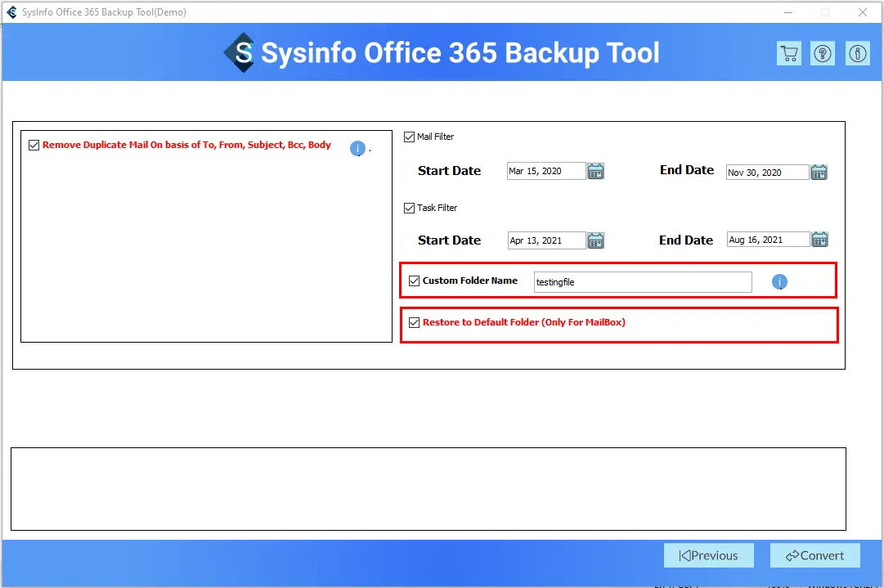Click info icon beside Remove Duplicate Mail
Screen dimensions: 884x588
tap(357, 148)
